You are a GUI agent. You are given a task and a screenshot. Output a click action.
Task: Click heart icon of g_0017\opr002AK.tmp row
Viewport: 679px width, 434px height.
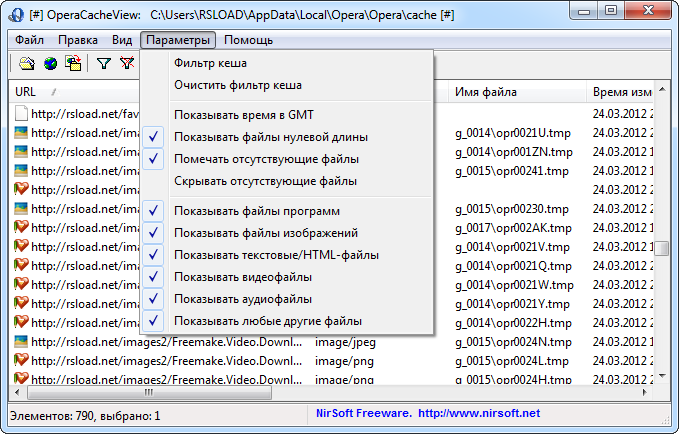(x=21, y=227)
